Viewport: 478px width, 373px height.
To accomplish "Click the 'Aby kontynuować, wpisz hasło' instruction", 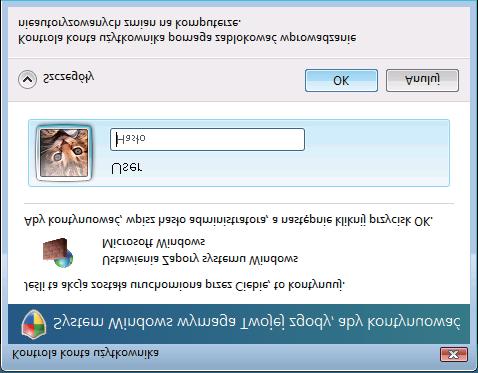I will click(x=228, y=220).
